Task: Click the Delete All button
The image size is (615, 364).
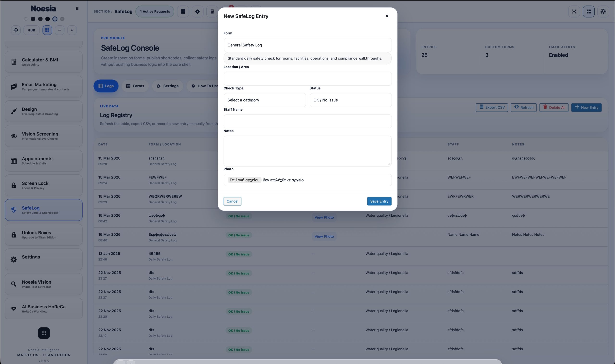Action: pyautogui.click(x=554, y=107)
